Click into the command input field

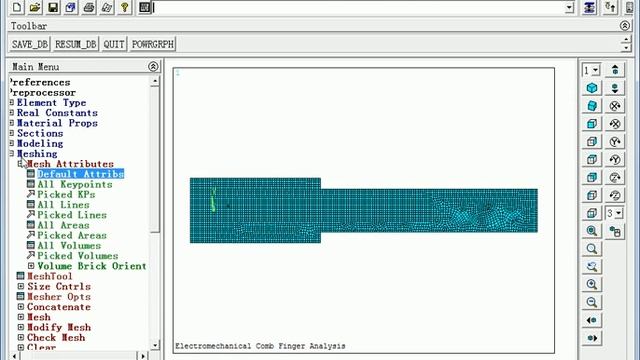[x=358, y=7]
